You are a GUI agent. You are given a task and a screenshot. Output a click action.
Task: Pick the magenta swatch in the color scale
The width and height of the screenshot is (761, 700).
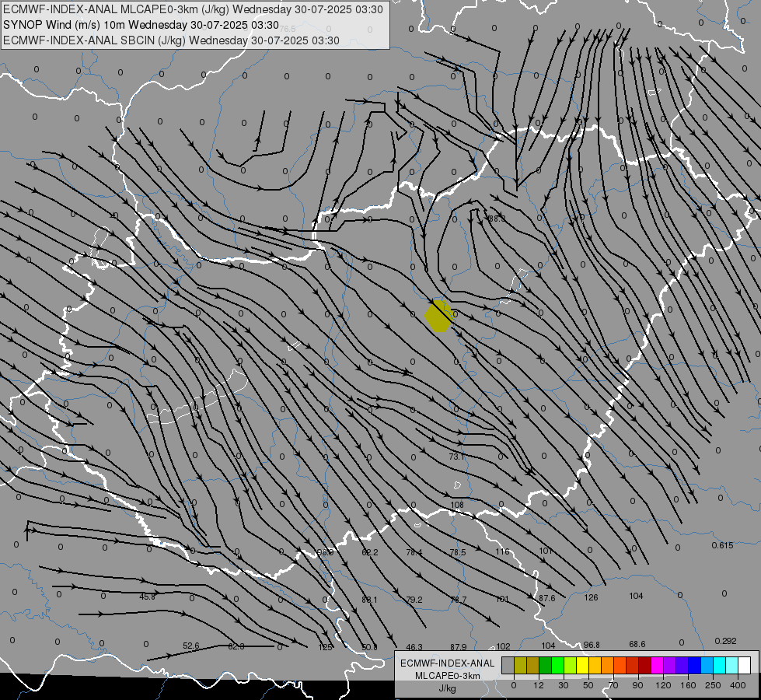658,665
